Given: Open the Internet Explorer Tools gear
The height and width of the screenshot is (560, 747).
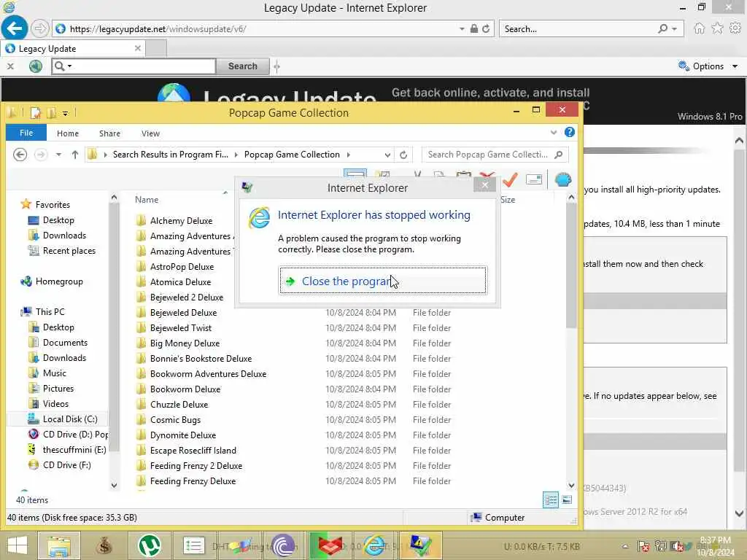Looking at the screenshot, I should (x=735, y=28).
